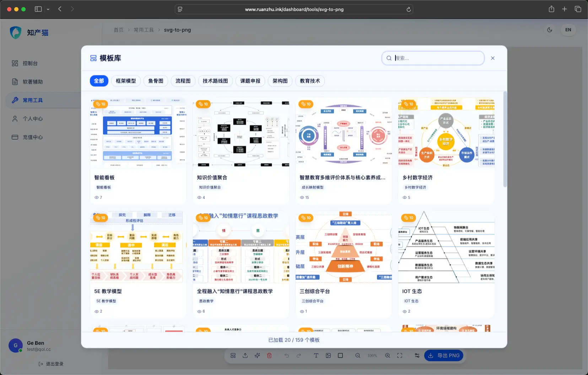Reload the page in the address bar

[x=409, y=10]
